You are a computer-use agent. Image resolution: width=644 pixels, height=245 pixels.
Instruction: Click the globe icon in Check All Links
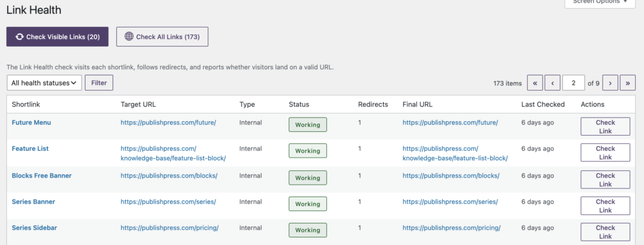point(129,36)
